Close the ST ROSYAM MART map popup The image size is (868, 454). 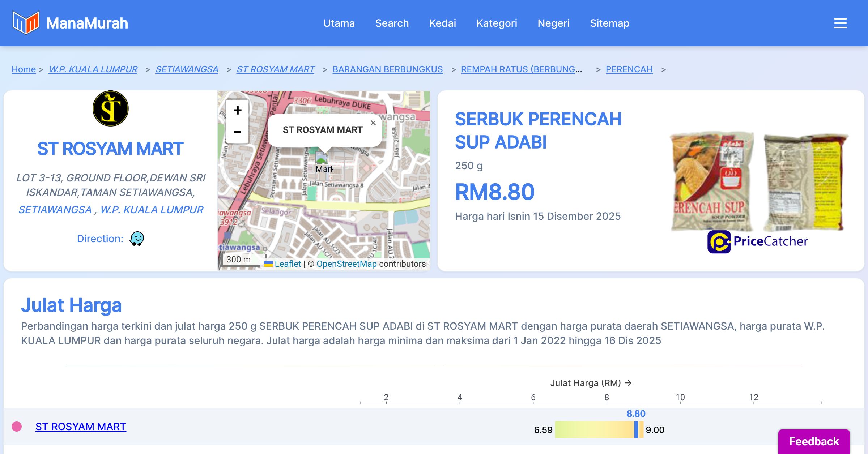373,123
